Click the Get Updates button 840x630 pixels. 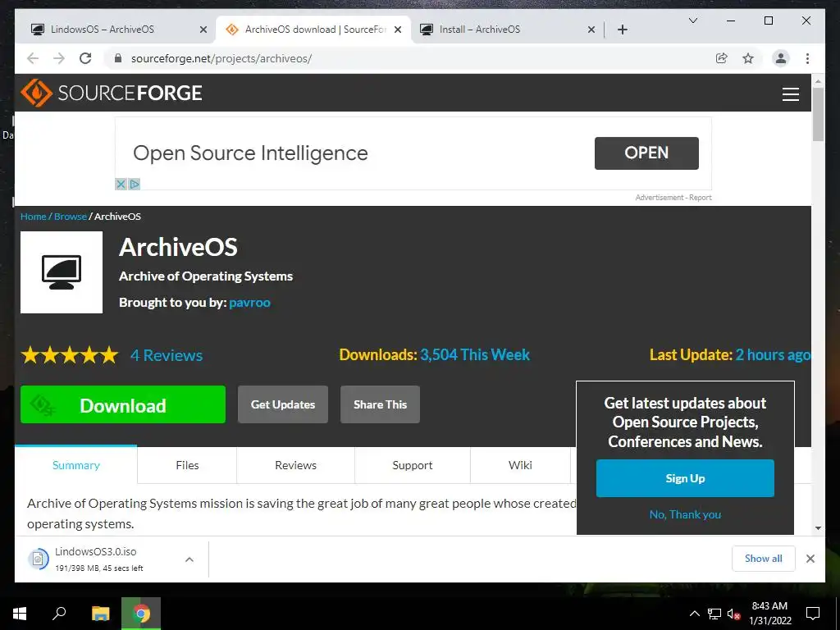[283, 404]
